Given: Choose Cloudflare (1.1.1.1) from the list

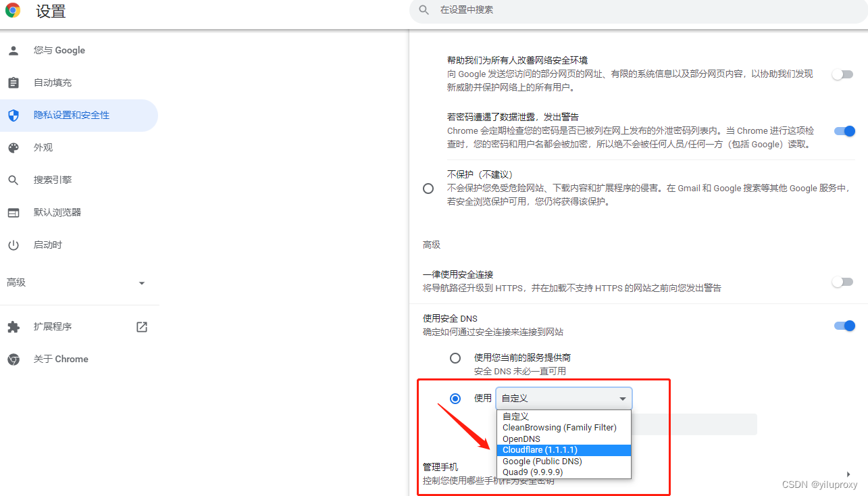Looking at the screenshot, I should point(564,450).
